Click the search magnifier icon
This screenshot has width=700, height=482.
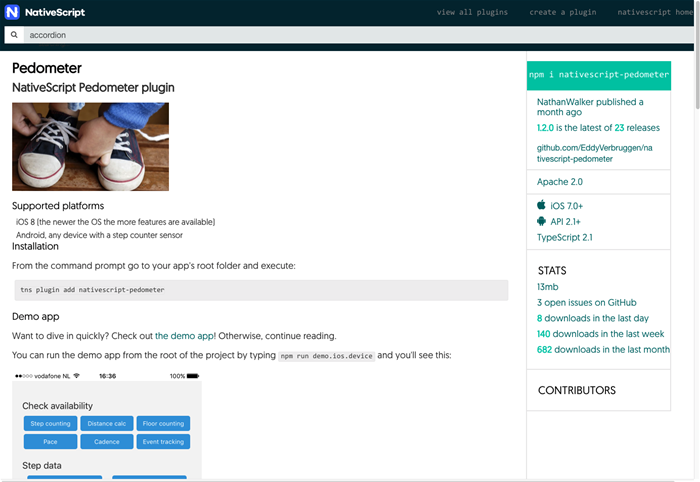[x=14, y=35]
